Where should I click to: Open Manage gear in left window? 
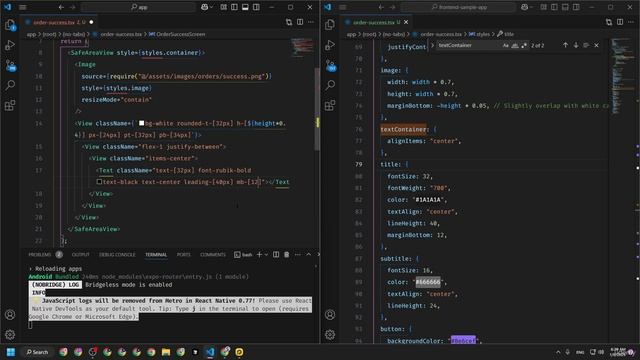click(x=10, y=335)
